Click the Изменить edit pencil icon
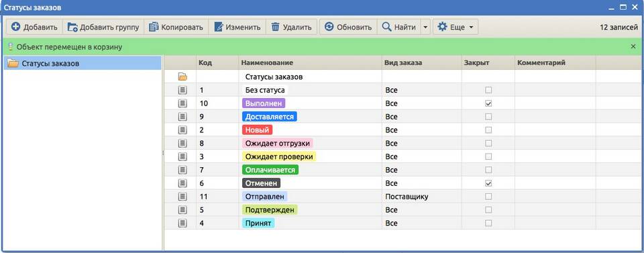The image size is (644, 253). click(219, 27)
